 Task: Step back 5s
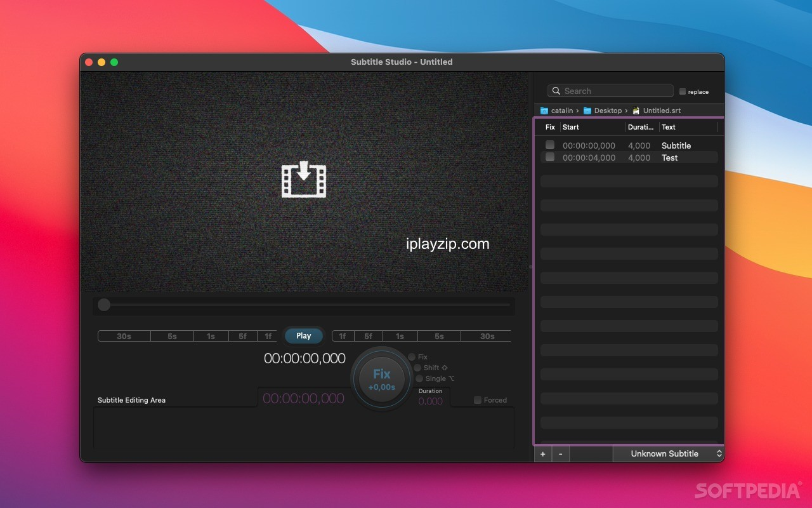tap(172, 337)
